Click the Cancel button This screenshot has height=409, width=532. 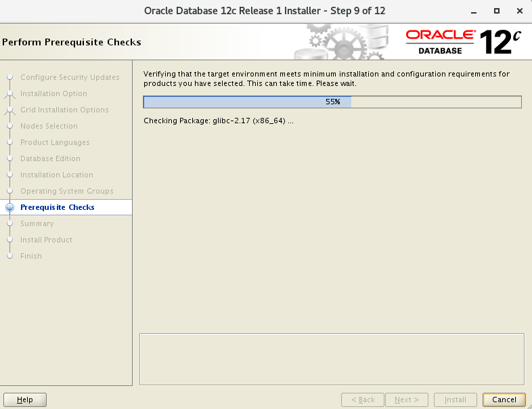click(504, 400)
